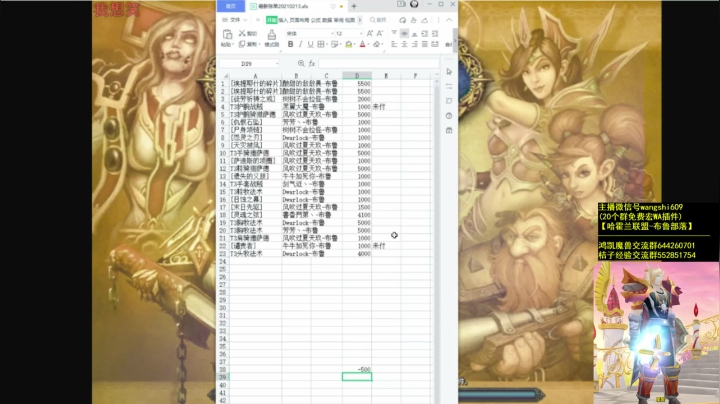Expand the paste options arrow
This screenshot has height=404, width=720.
(x=233, y=45)
